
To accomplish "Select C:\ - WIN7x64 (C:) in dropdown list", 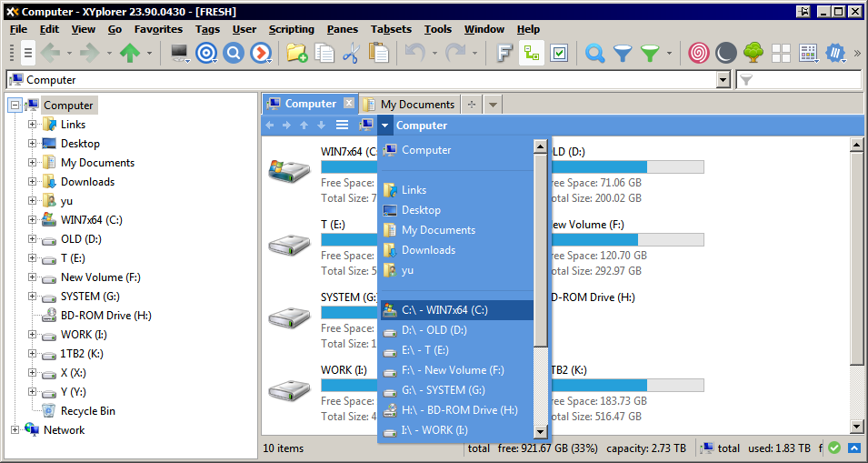I will pos(457,310).
